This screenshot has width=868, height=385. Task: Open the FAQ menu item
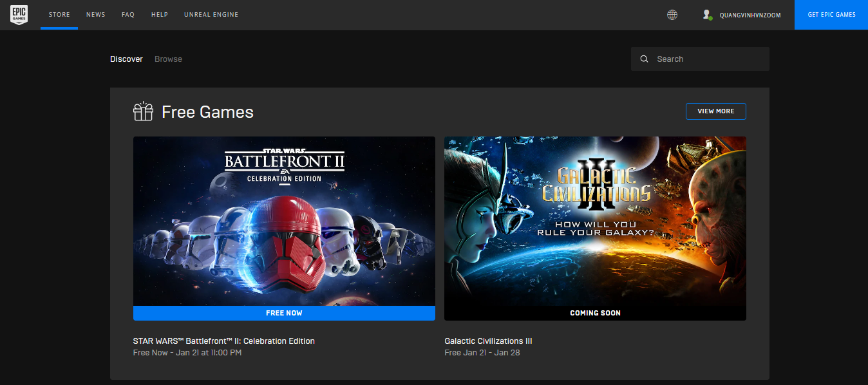tap(128, 15)
